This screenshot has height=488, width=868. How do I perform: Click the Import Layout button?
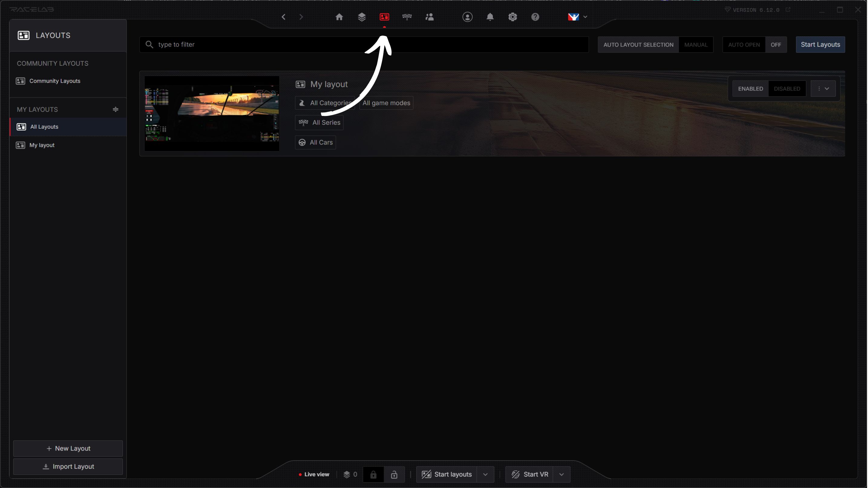point(68,467)
